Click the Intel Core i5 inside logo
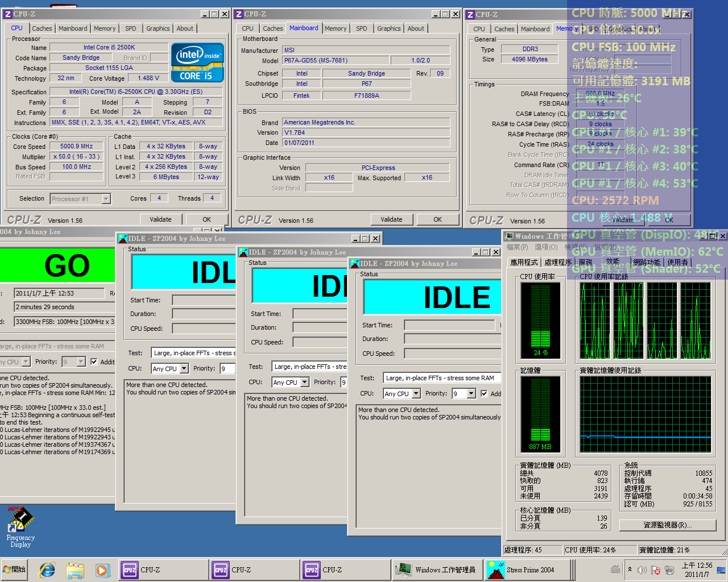Viewport: 728px width, 582px height. click(x=197, y=63)
